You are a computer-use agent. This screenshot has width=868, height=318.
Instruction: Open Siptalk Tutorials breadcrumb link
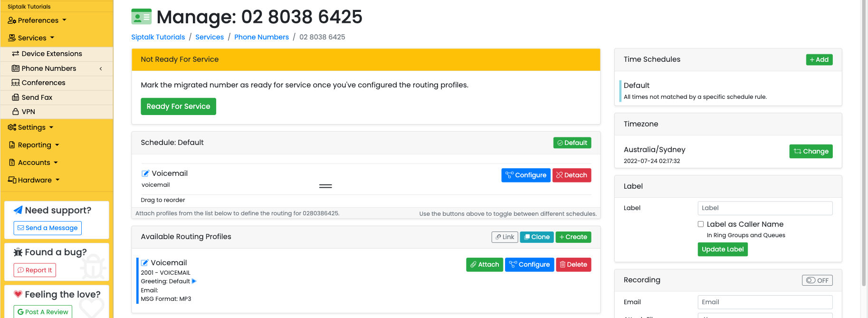click(158, 37)
